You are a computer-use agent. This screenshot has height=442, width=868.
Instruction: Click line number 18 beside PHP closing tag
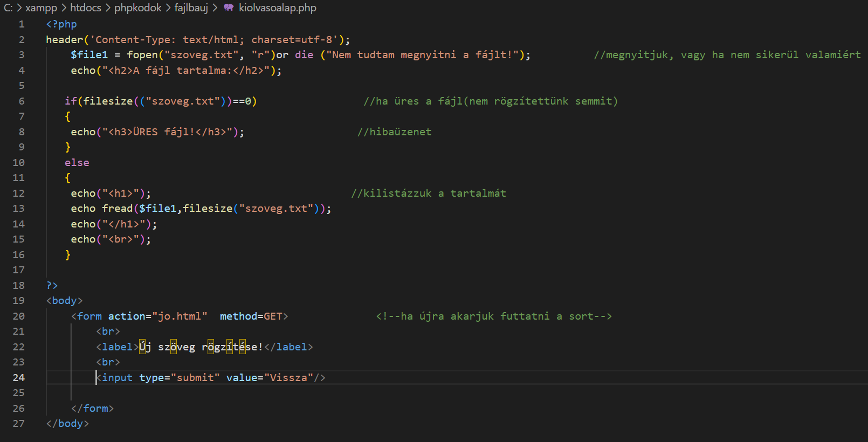coord(19,286)
